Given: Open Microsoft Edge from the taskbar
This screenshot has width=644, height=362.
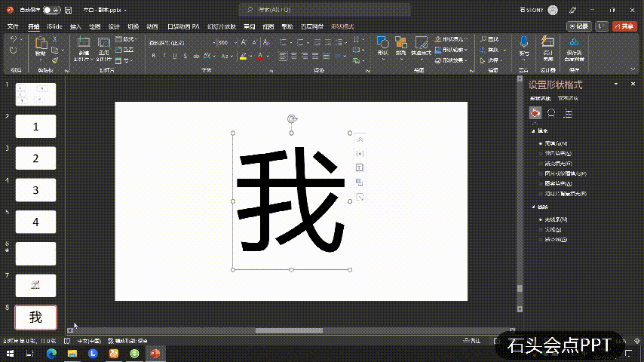Looking at the screenshot, I should click(51, 354).
